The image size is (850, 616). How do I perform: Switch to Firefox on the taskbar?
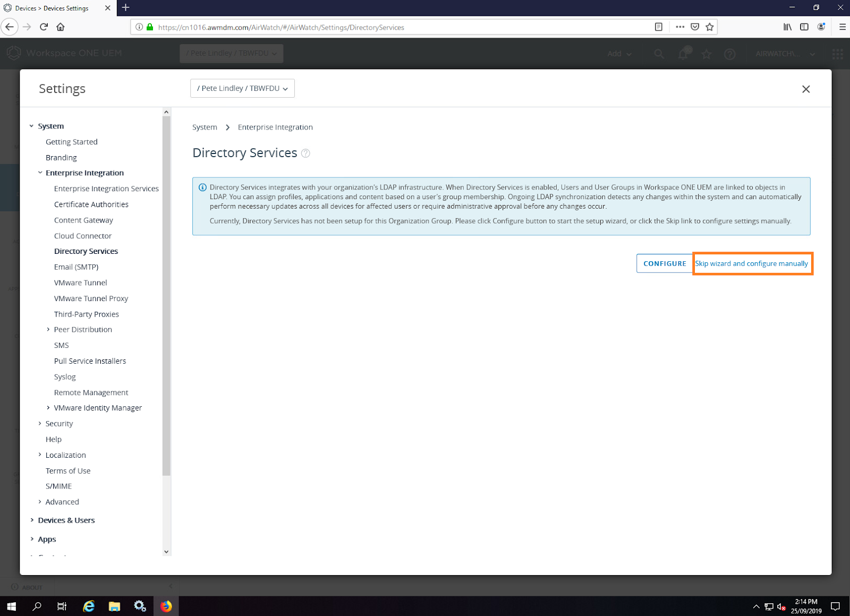pyautogui.click(x=166, y=606)
